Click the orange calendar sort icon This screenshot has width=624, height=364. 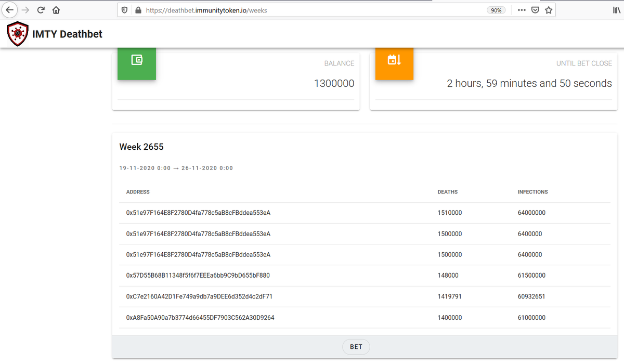pos(394,63)
